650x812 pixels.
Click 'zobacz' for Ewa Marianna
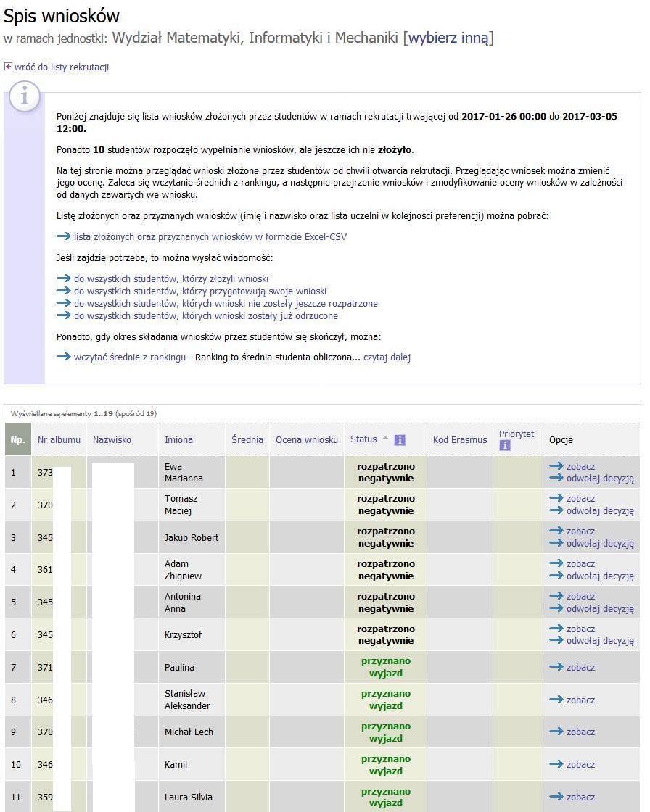(x=580, y=467)
